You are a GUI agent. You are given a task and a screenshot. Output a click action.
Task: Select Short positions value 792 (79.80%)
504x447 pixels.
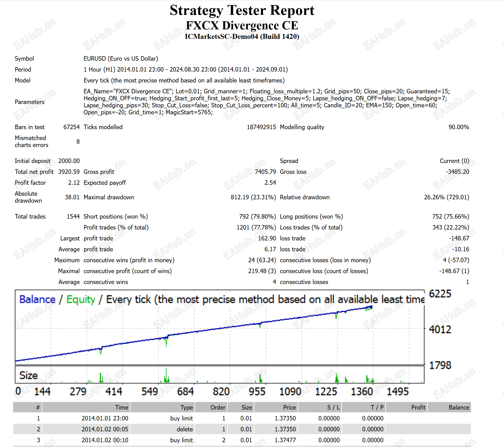click(257, 216)
